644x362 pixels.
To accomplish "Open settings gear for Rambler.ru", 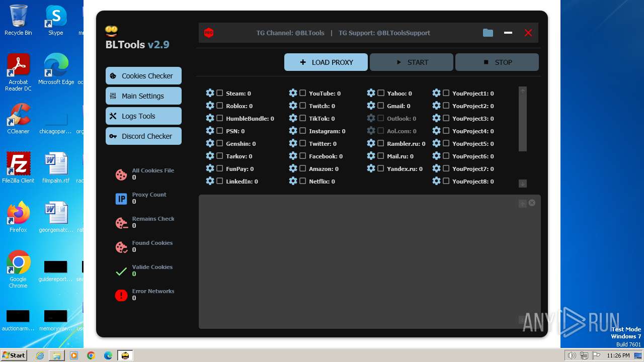I will tap(371, 143).
